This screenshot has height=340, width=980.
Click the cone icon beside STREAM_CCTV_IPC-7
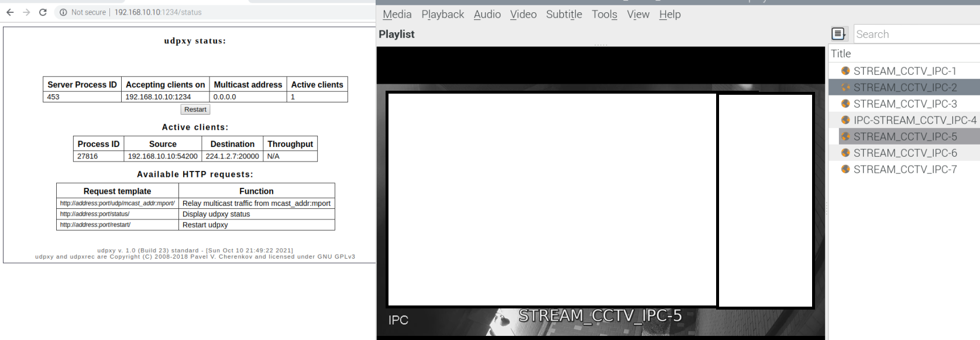845,169
